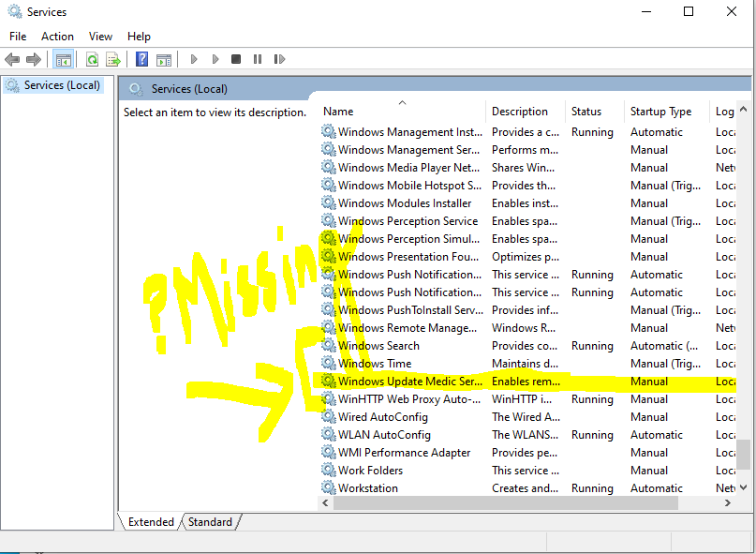
Task: Click the horizontal scrollbar left arrow
Action: 325,502
